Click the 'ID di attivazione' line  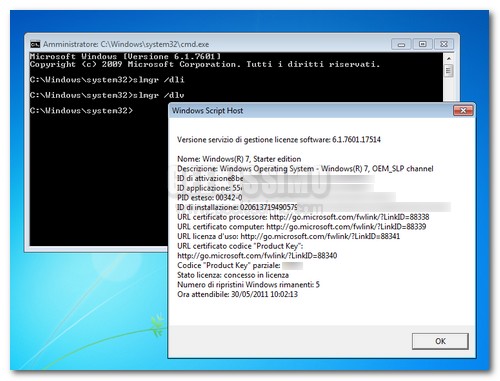[275, 178]
